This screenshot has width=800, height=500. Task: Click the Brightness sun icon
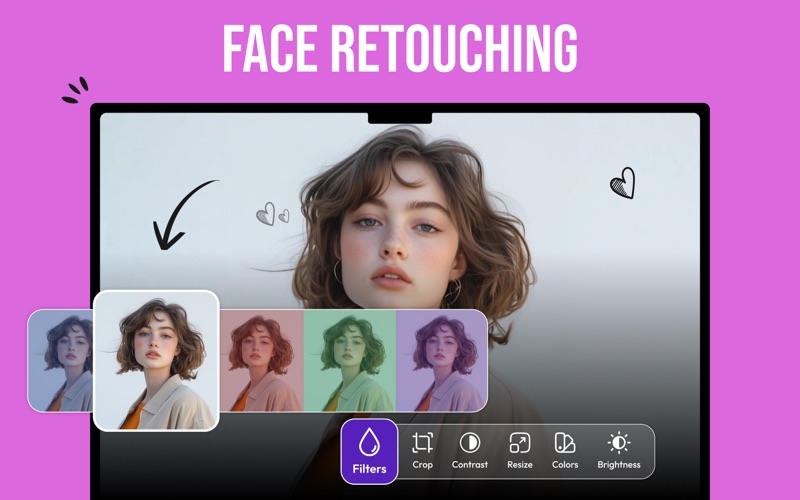pos(619,443)
